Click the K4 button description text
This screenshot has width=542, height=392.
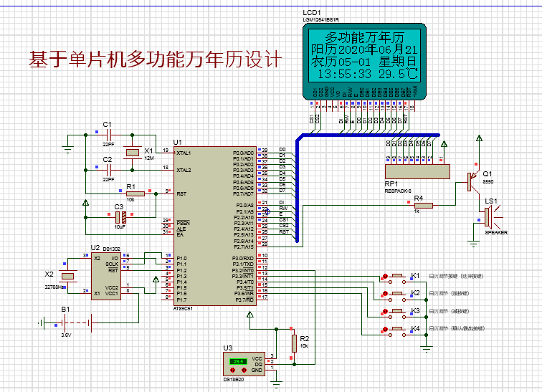tap(457, 328)
